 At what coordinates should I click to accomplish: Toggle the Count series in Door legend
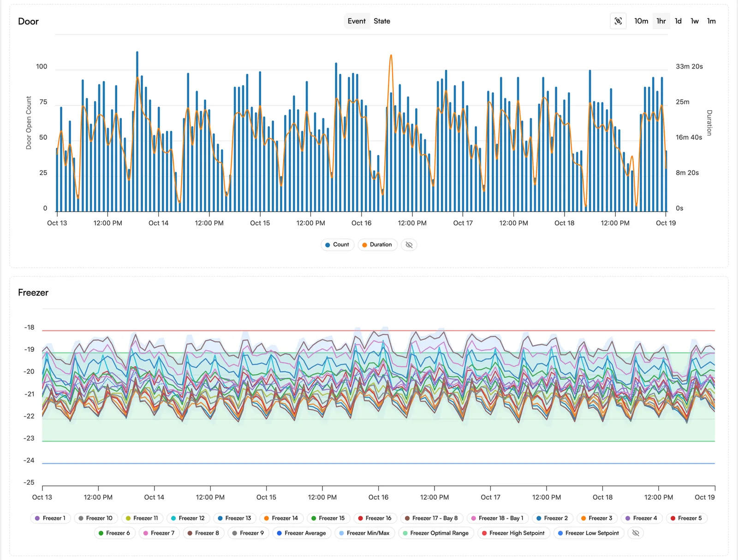[337, 245]
